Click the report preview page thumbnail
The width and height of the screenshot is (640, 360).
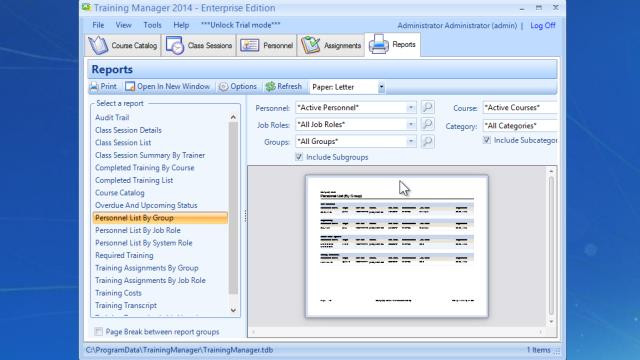397,246
